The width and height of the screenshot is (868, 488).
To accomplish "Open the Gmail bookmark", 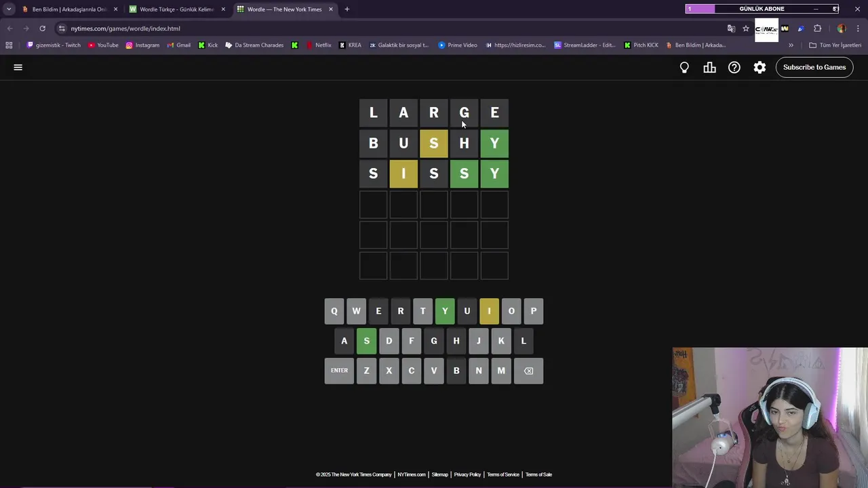I will [178, 45].
